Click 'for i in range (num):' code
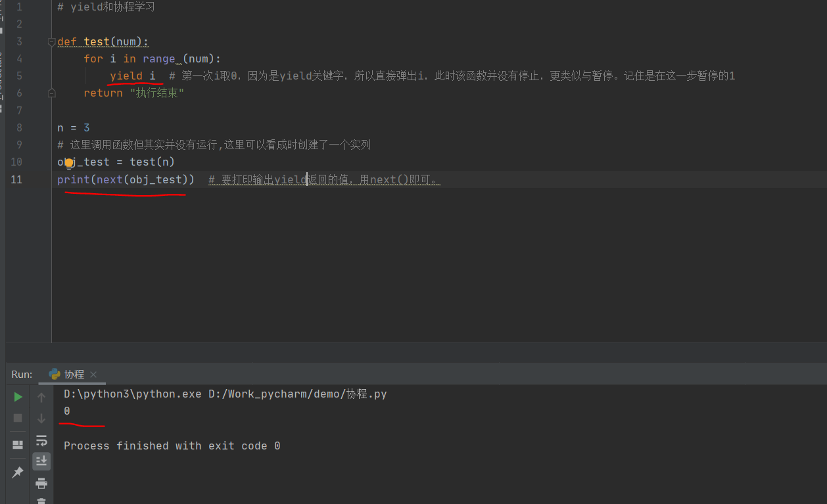Image resolution: width=827 pixels, height=504 pixels. 153,58
